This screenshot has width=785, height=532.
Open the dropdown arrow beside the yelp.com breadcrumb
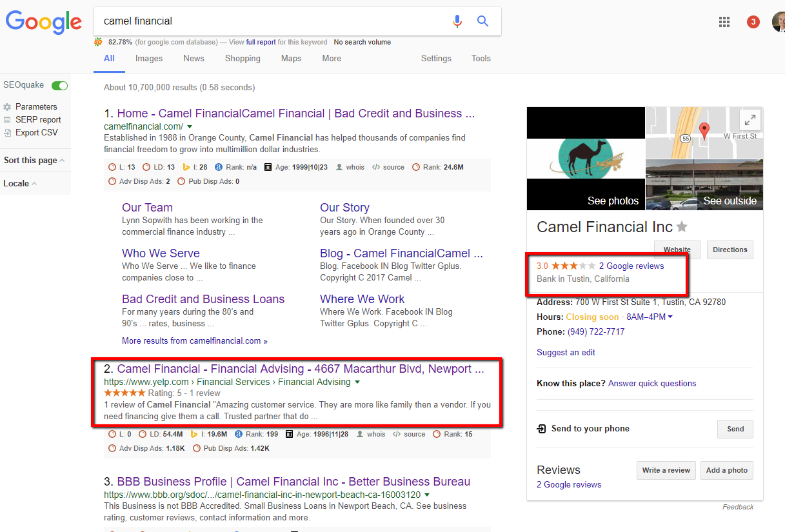[357, 382]
